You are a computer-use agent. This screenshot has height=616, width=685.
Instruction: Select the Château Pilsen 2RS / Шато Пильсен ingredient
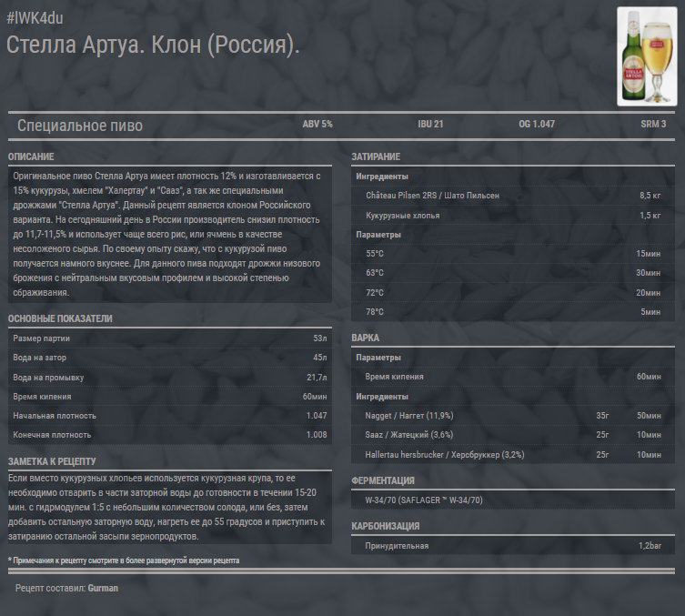point(432,196)
